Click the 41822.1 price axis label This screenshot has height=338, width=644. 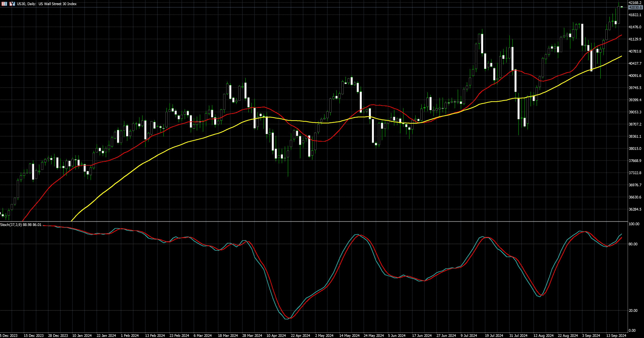tap(635, 15)
